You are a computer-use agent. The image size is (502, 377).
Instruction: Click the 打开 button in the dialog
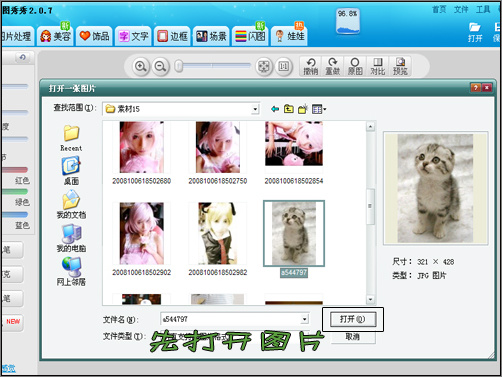353,319
